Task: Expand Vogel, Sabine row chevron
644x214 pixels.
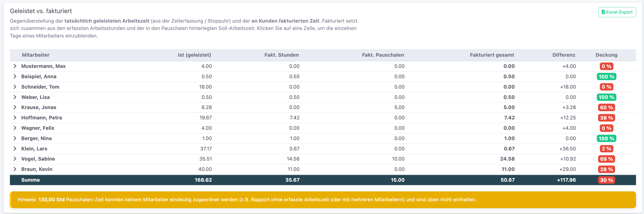Action: coord(15,159)
